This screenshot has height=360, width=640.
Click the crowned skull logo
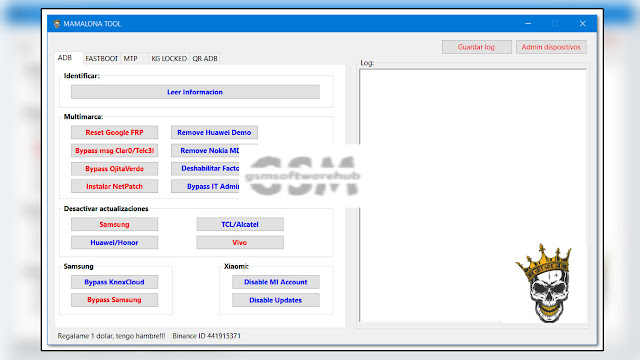pyautogui.click(x=545, y=283)
